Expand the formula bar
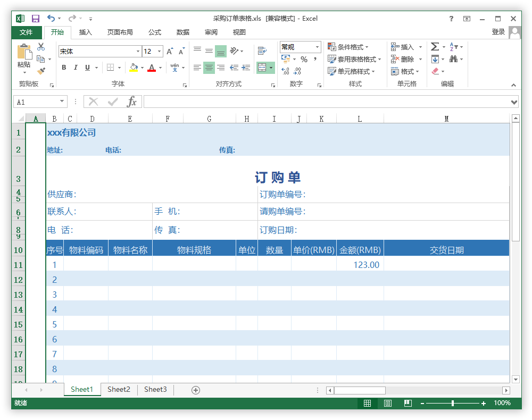The height and width of the screenshot is (420, 532). (x=514, y=102)
